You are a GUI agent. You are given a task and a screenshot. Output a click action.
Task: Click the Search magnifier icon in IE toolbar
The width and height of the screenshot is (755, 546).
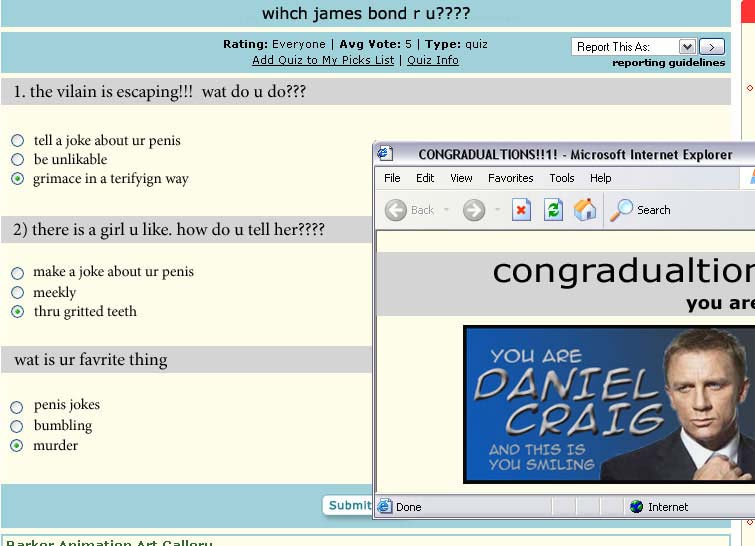[621, 210]
